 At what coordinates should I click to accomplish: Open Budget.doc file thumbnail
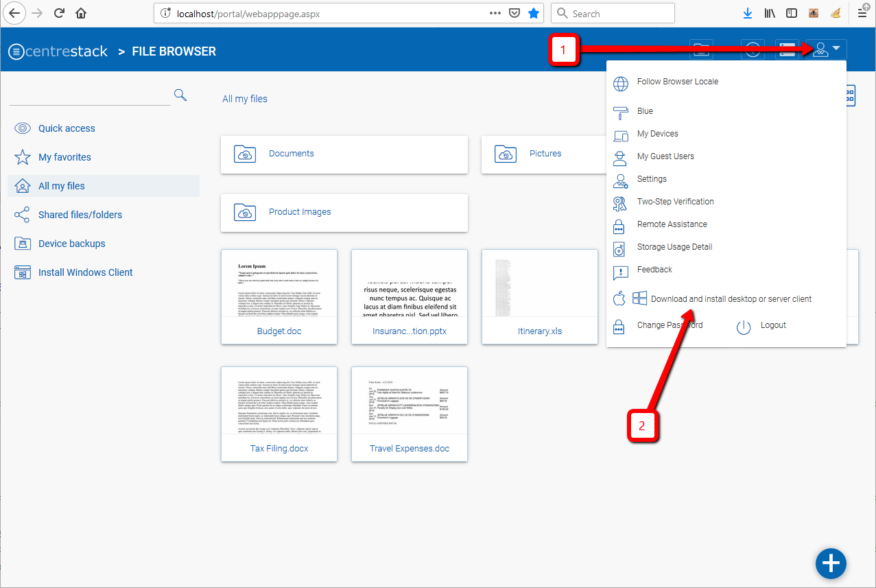pyautogui.click(x=279, y=296)
